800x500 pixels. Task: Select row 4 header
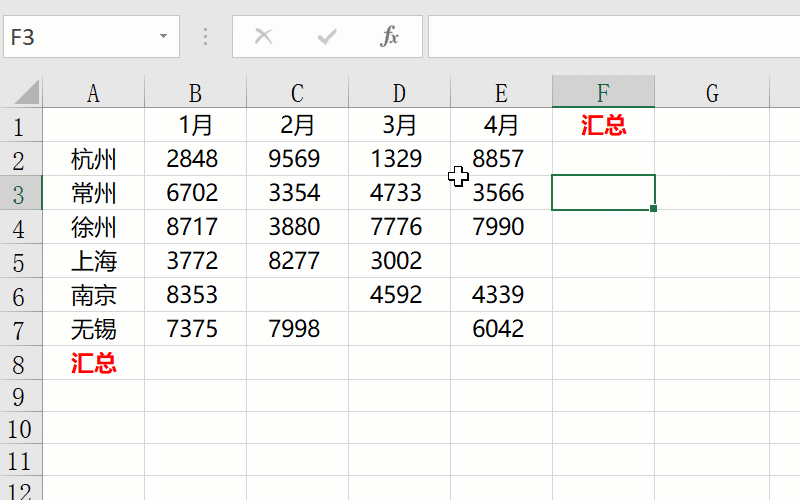click(21, 227)
